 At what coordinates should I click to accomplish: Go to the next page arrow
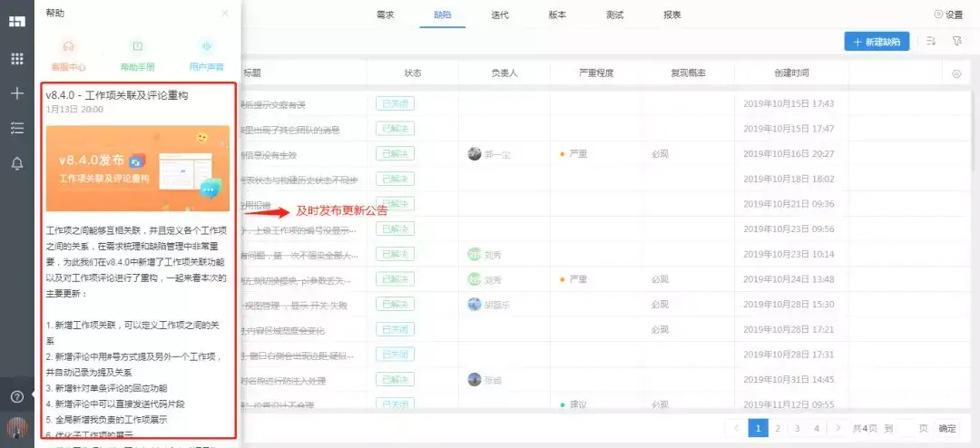[838, 428]
